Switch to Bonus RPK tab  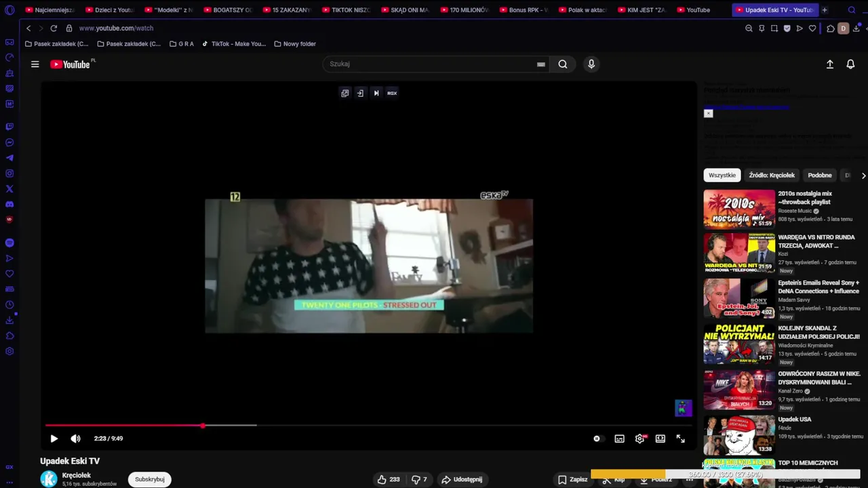[524, 10]
